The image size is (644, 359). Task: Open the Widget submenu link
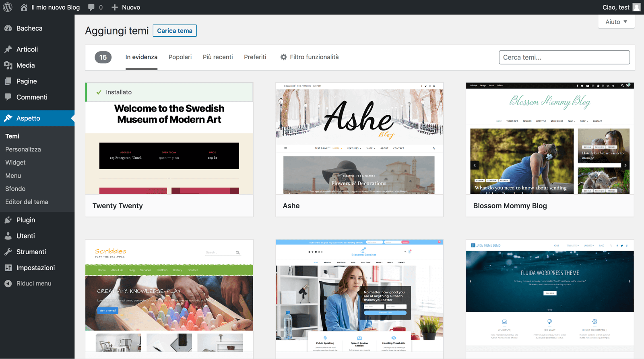[15, 162]
